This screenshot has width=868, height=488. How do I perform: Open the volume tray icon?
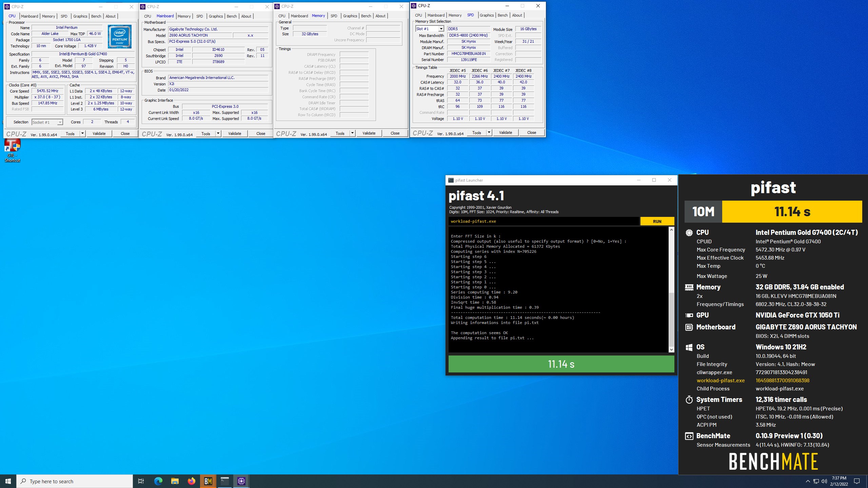(824, 481)
